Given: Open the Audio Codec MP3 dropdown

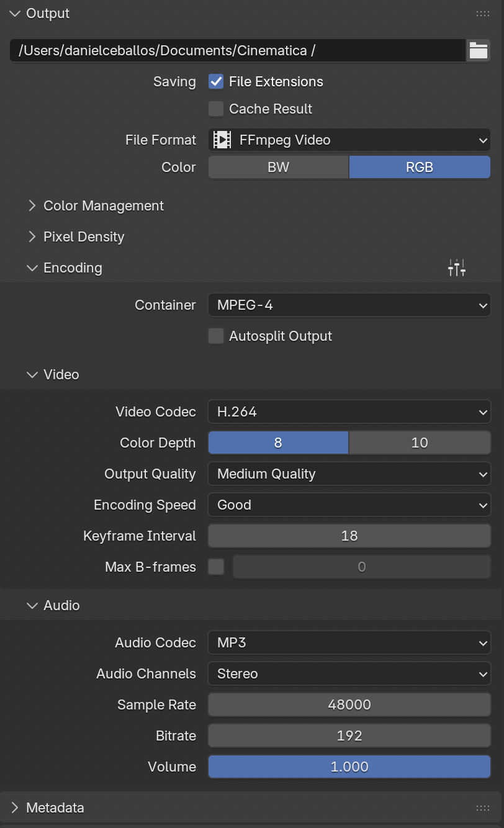Looking at the screenshot, I should coord(349,643).
